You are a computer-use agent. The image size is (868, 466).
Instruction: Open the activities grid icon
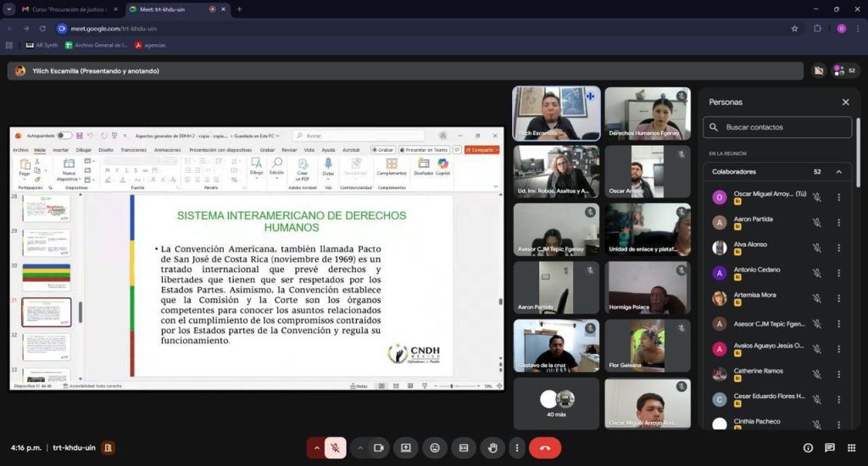(x=851, y=447)
